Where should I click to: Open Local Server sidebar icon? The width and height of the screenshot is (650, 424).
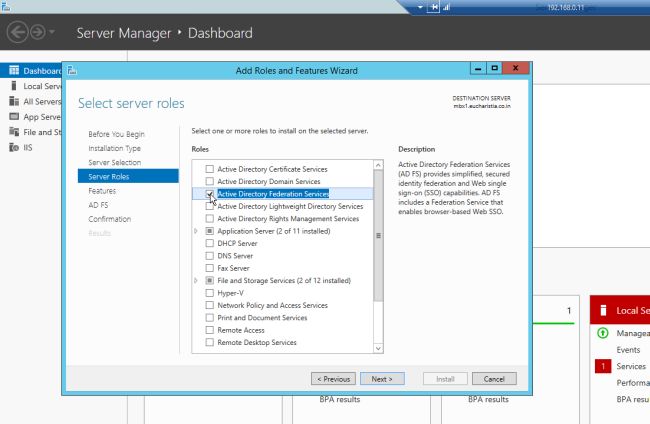pyautogui.click(x=14, y=86)
